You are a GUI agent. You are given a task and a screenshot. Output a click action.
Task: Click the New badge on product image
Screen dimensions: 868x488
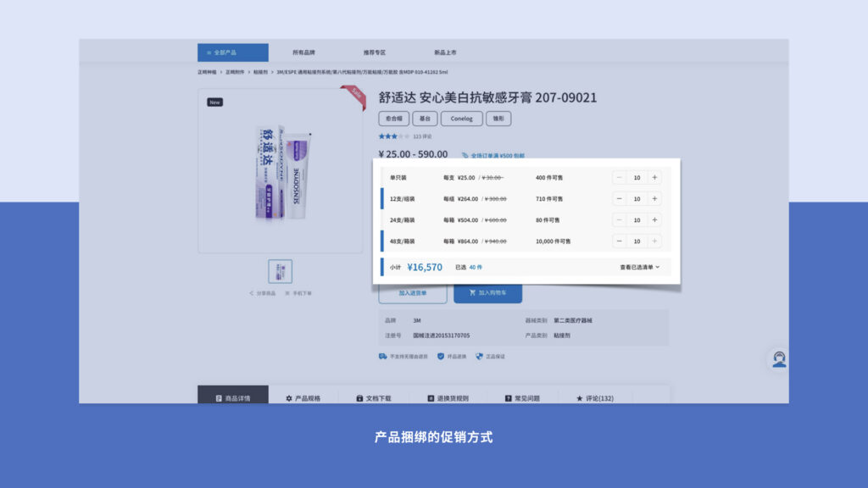point(214,103)
